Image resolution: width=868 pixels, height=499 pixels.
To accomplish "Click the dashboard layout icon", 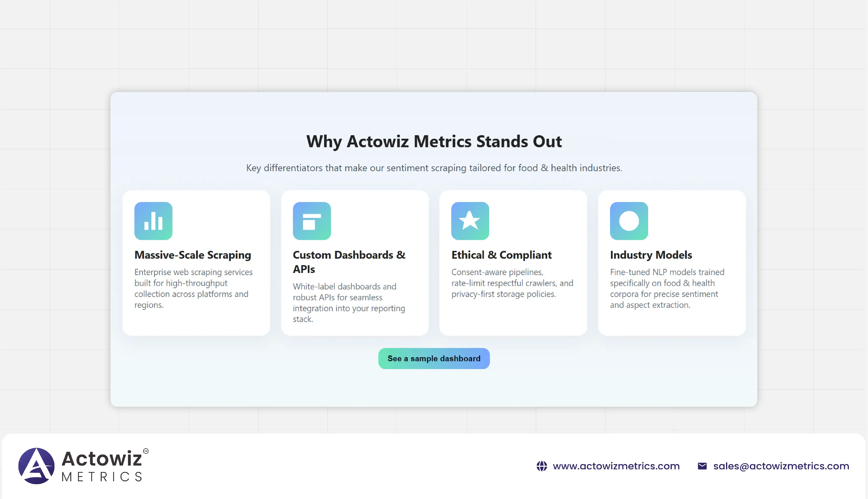I will click(312, 221).
